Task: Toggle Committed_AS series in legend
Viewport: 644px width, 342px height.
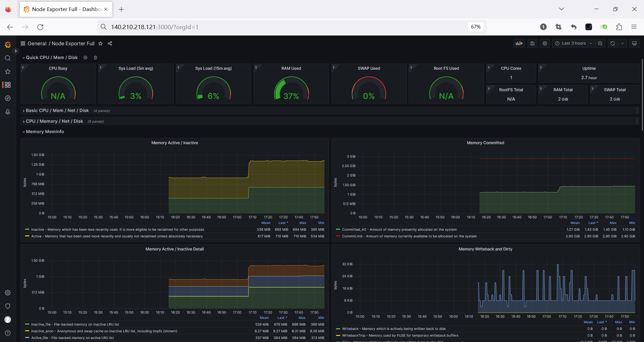Action: (399, 230)
